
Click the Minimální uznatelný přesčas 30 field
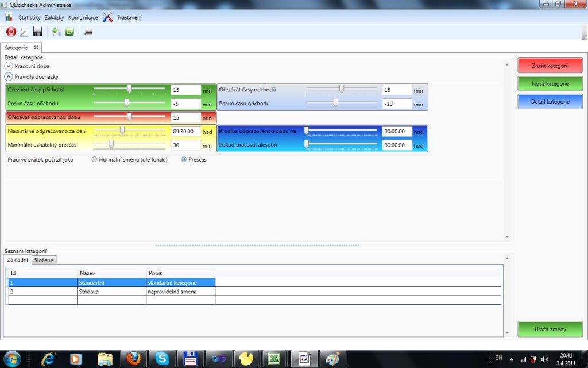point(185,145)
